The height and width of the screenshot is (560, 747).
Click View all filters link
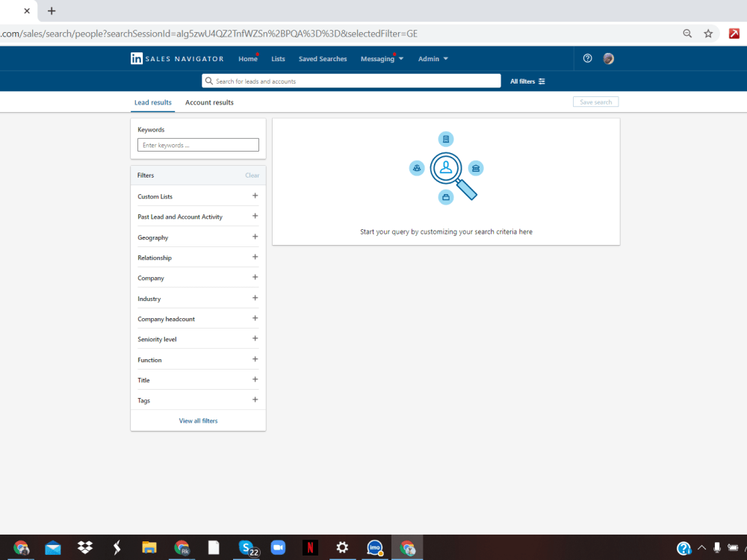tap(198, 420)
